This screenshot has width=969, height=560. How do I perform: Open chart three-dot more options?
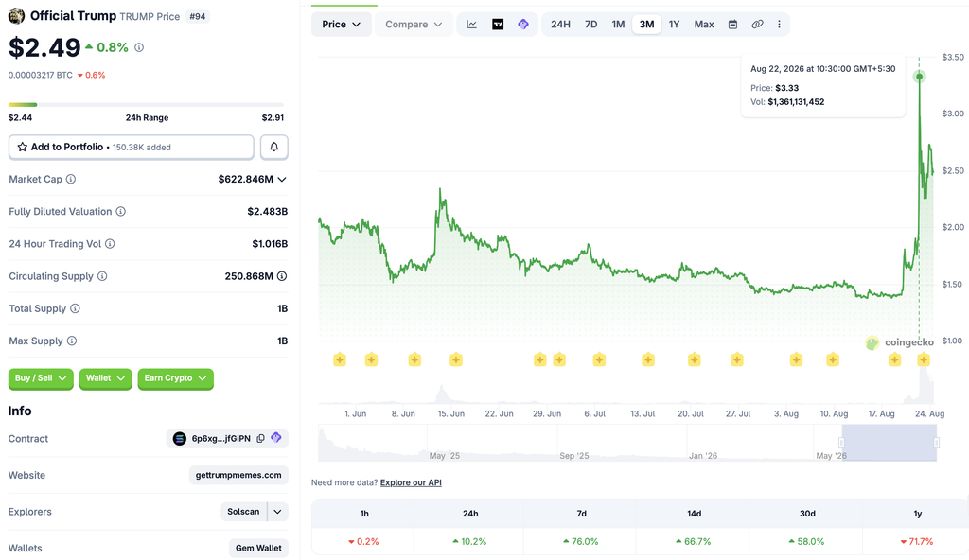click(x=779, y=24)
